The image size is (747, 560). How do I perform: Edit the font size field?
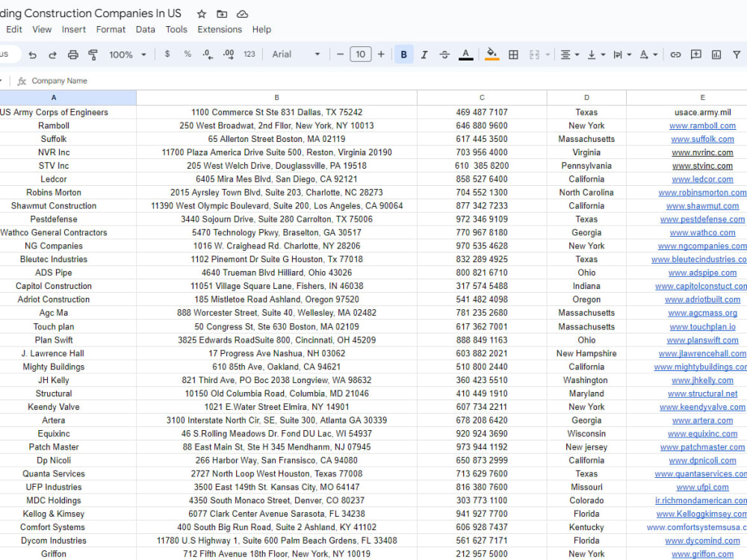point(361,55)
